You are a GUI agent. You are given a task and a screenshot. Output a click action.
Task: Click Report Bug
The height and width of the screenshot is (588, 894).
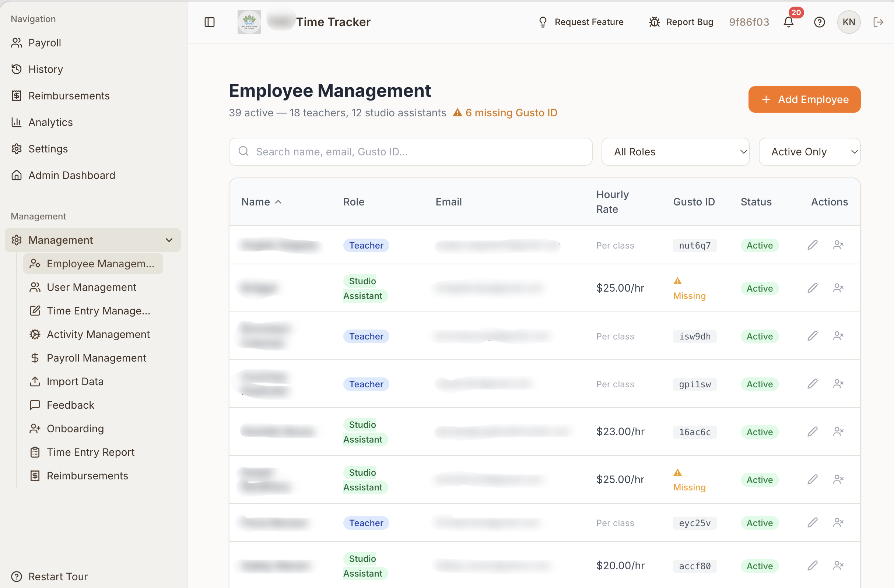(681, 22)
